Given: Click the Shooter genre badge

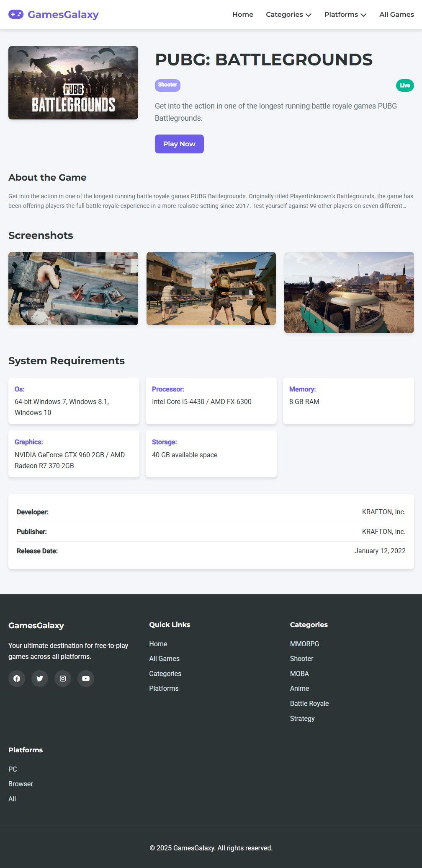Looking at the screenshot, I should pyautogui.click(x=167, y=85).
